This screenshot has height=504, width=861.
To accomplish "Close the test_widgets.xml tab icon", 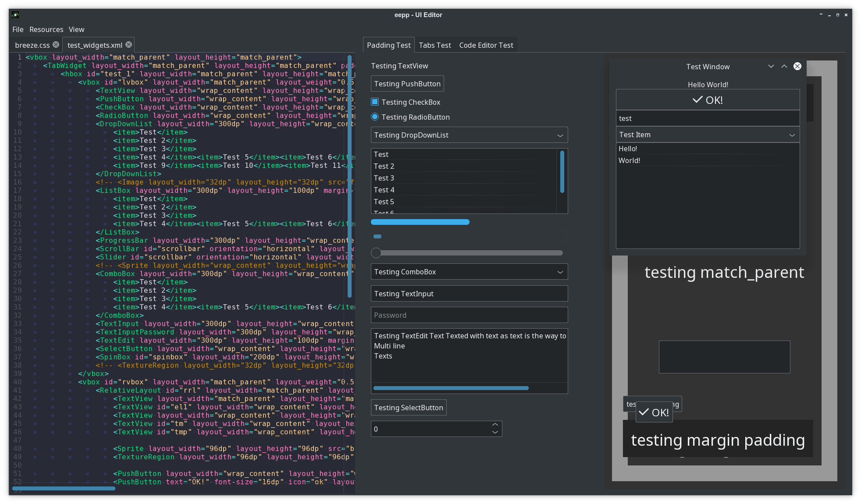I will point(128,45).
